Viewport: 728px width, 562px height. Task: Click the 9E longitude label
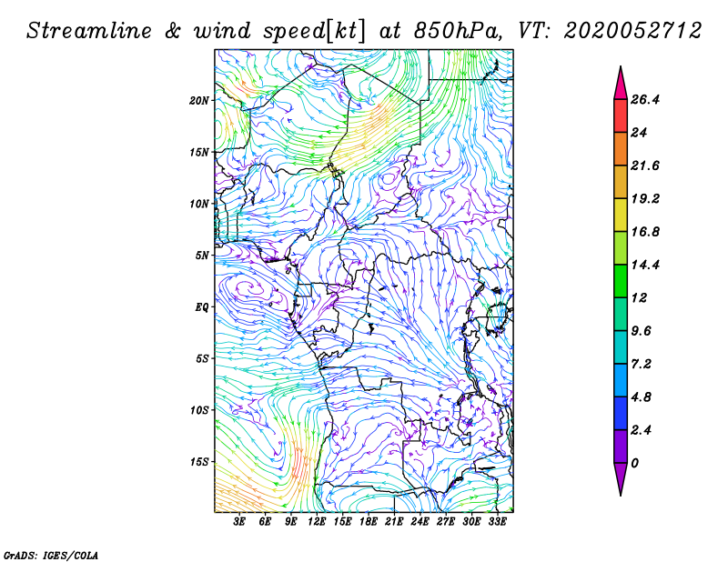[290, 522]
